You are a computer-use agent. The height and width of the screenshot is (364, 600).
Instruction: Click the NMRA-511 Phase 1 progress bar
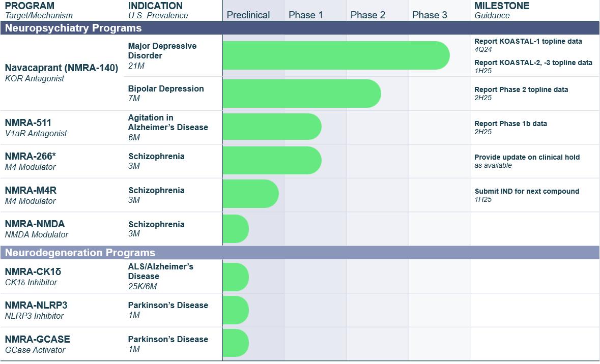click(x=272, y=127)
